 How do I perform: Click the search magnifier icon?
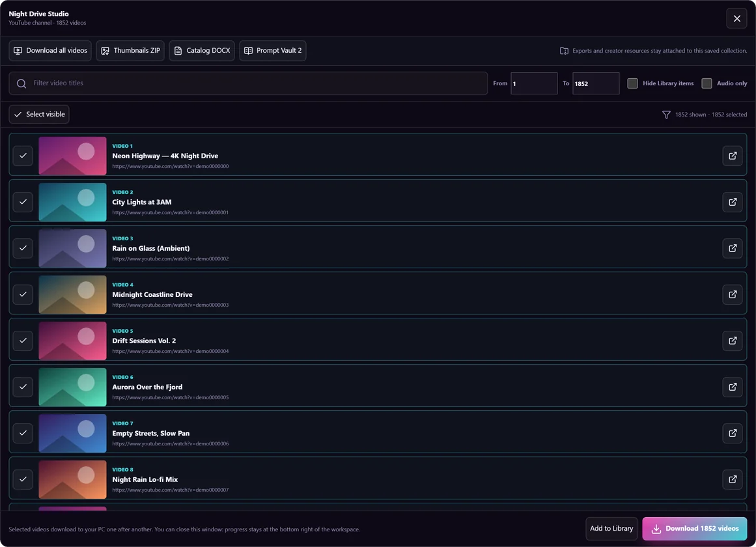(21, 83)
